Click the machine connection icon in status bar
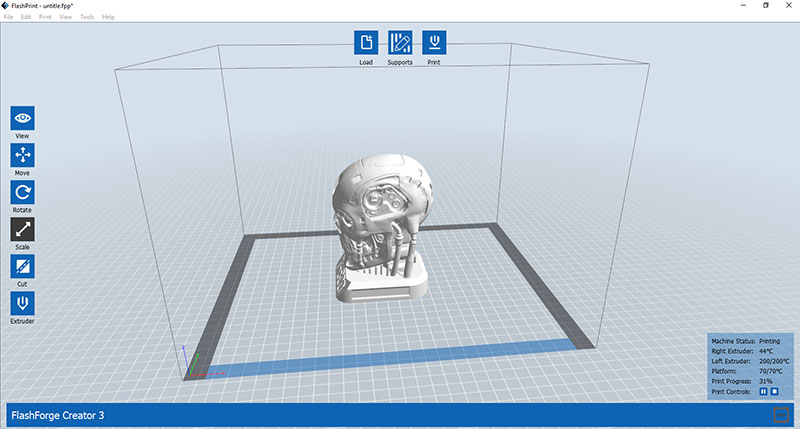800x429 pixels. (x=781, y=415)
